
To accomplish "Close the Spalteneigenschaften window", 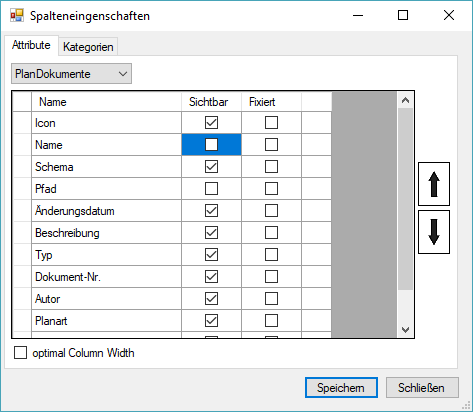I will click(449, 15).
